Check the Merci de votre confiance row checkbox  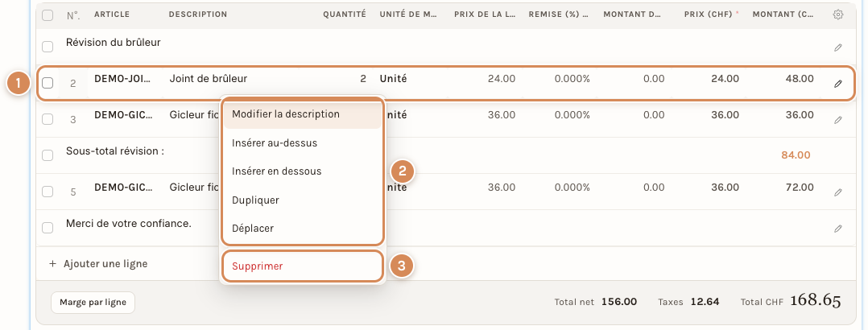[x=48, y=228]
